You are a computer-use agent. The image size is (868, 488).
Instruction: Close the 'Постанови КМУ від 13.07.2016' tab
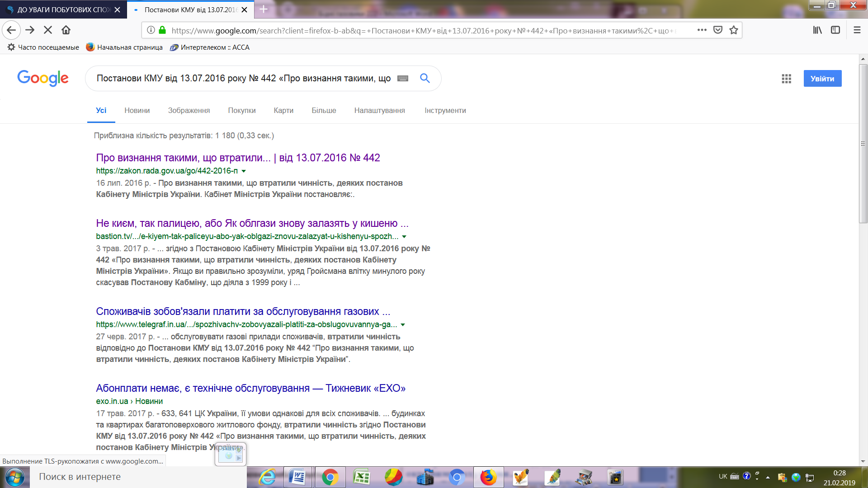click(244, 9)
